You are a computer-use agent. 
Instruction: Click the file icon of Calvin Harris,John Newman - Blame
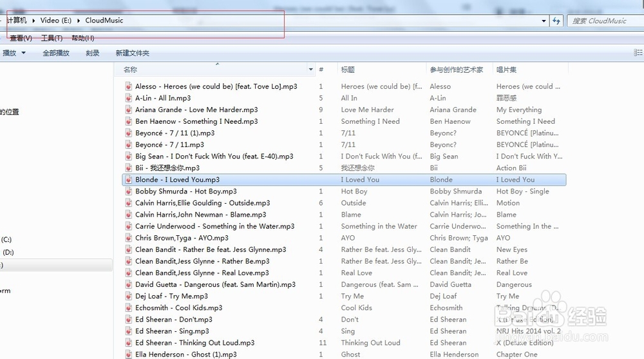pos(129,215)
